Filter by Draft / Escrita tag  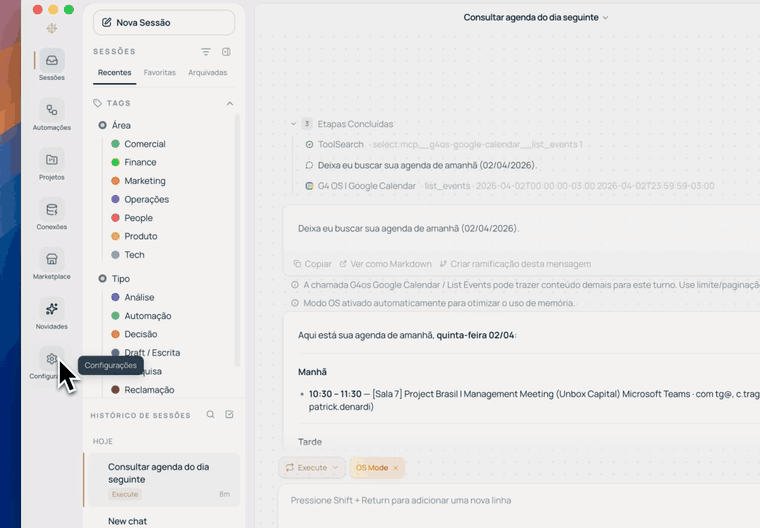click(146, 352)
